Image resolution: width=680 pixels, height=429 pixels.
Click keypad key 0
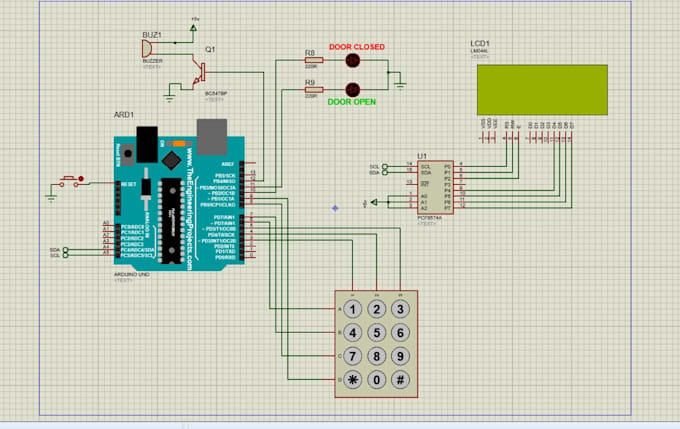tap(376, 380)
